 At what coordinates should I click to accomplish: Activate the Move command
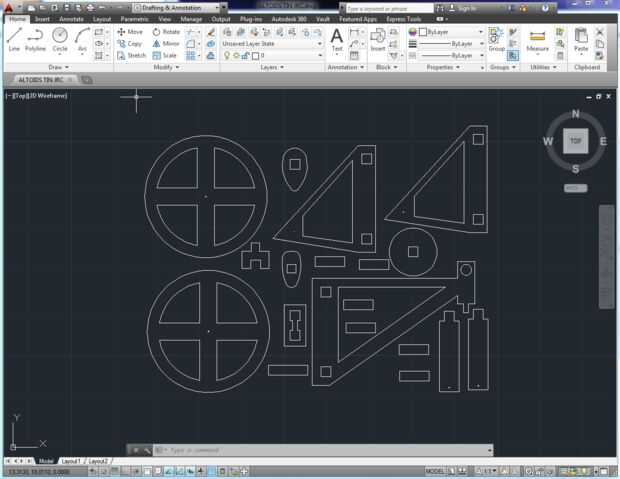coord(130,32)
